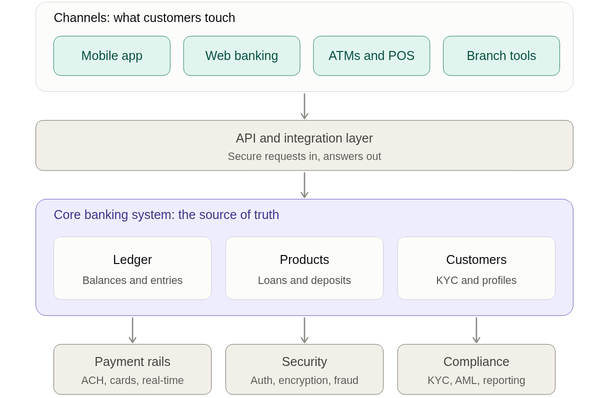Select the Web banking box
Screen dimensions: 598x398
pos(241,56)
